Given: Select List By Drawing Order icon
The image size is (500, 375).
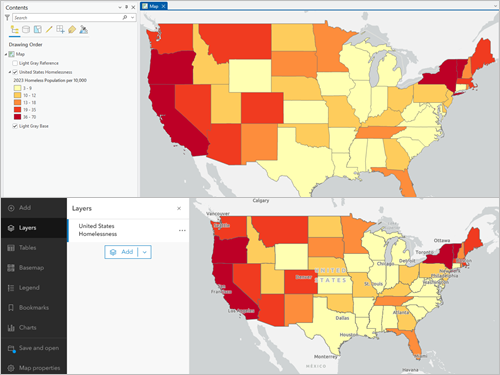Looking at the screenshot, I should tap(14, 30).
